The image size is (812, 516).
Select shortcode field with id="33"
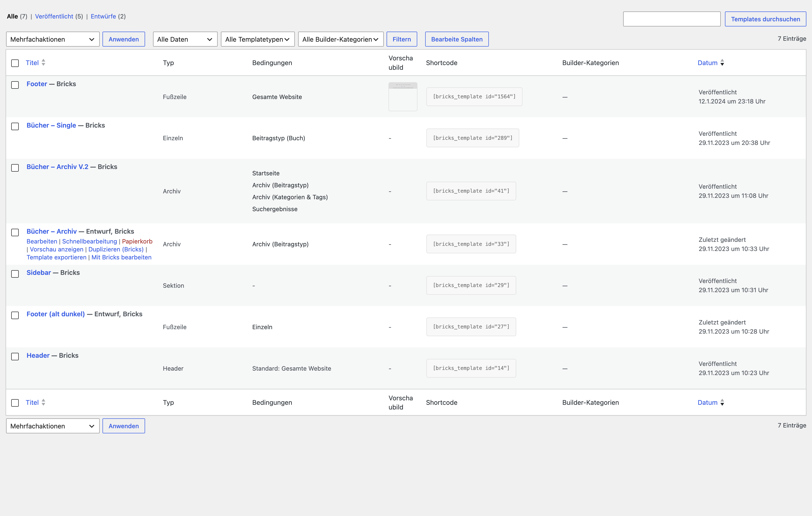click(471, 244)
